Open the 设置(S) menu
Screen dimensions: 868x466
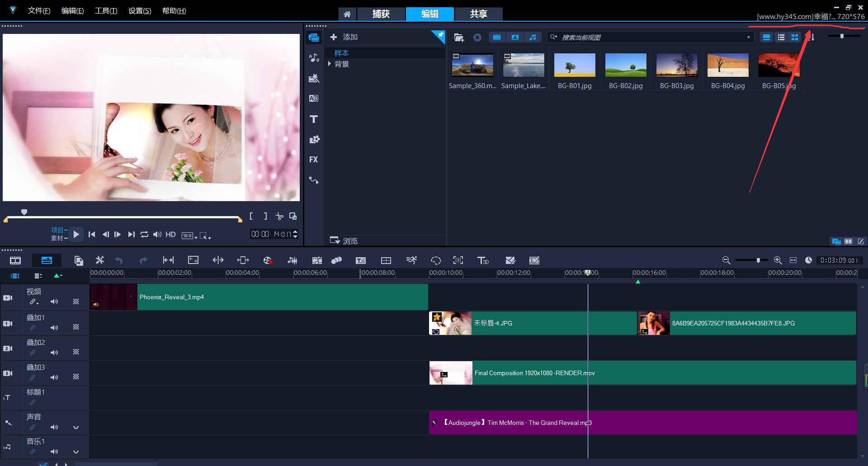[140, 10]
